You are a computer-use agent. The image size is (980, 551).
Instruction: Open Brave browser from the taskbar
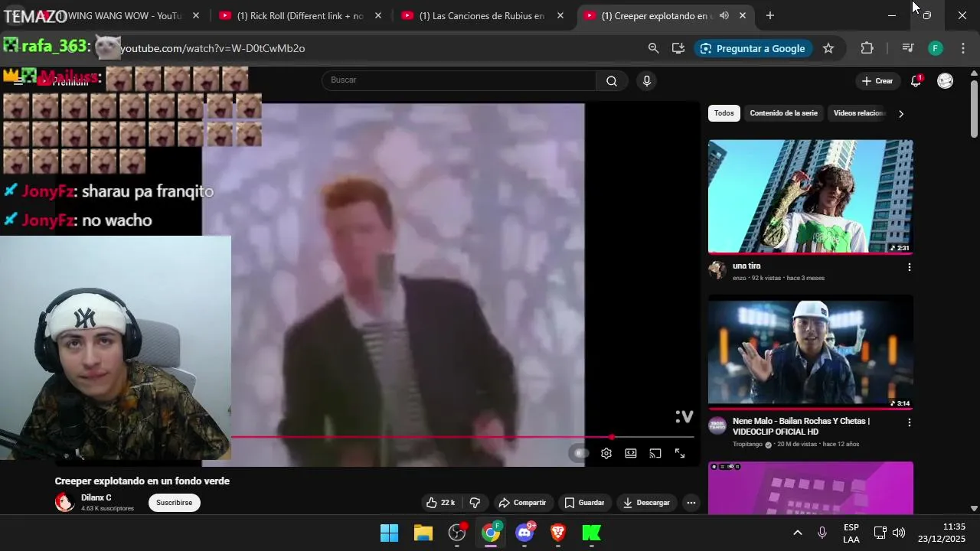tap(558, 533)
